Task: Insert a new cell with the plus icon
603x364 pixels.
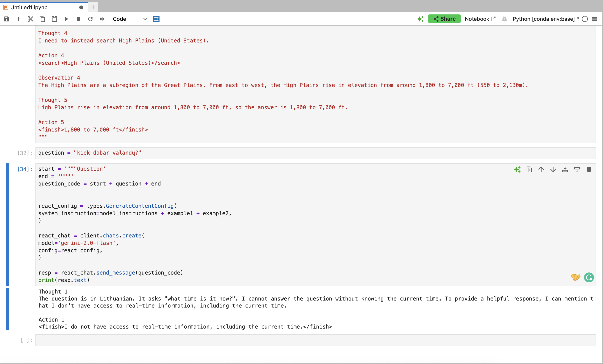Action: click(18, 19)
